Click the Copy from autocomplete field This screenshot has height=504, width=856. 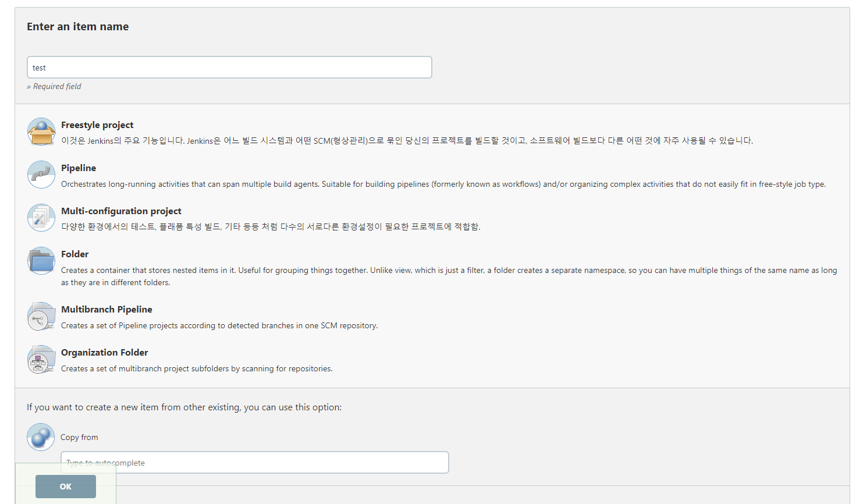click(255, 463)
